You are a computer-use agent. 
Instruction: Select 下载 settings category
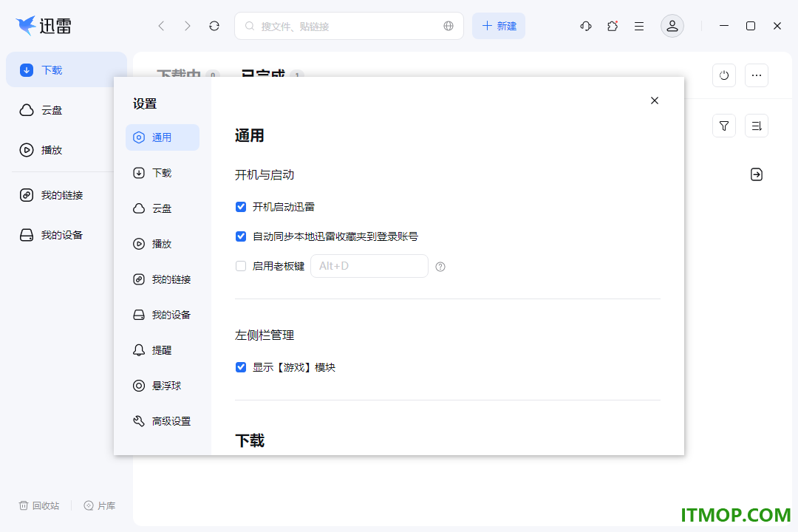tap(163, 173)
